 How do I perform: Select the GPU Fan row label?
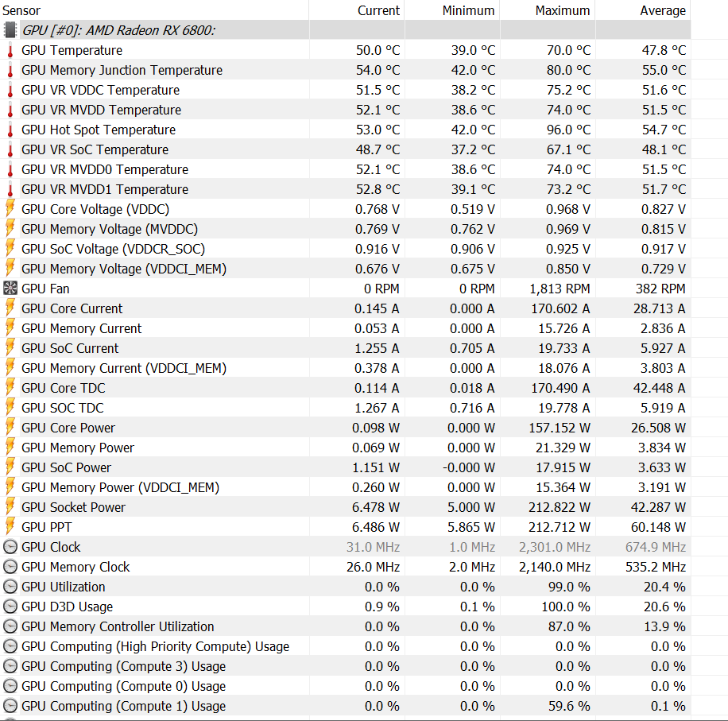(45, 289)
